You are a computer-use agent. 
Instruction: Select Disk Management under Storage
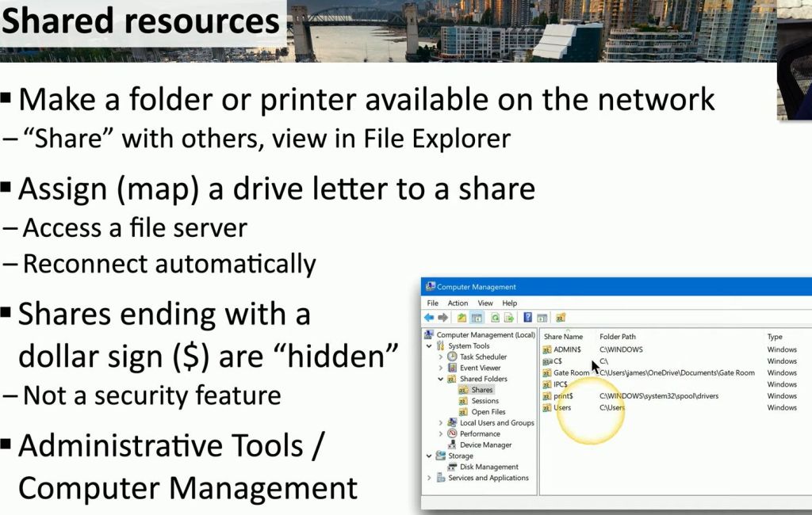(x=488, y=467)
